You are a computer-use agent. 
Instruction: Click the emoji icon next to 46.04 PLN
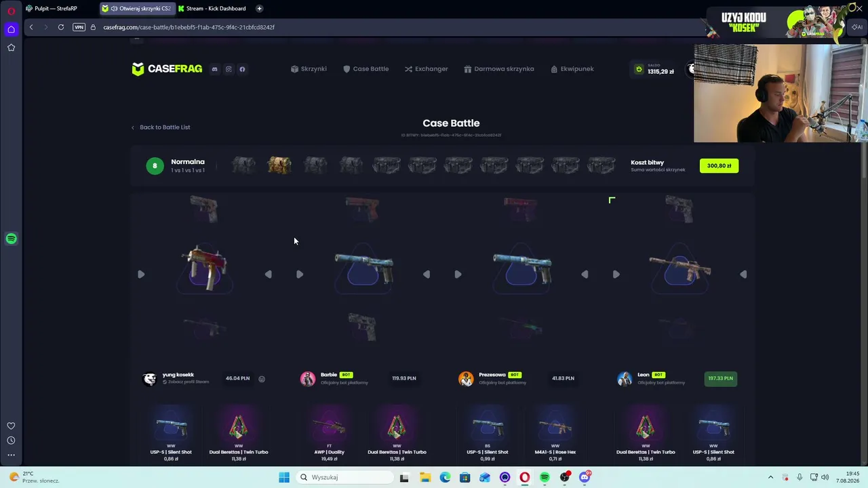(x=262, y=379)
